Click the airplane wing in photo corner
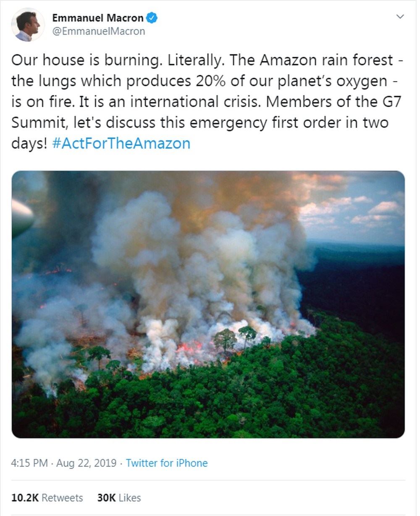This screenshot has height=516, width=420. pos(21,216)
